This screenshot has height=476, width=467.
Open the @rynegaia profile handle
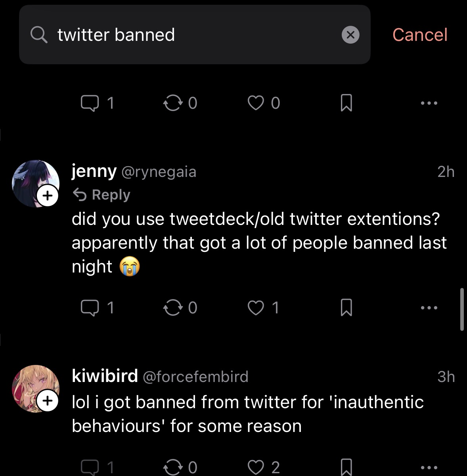pos(159,172)
